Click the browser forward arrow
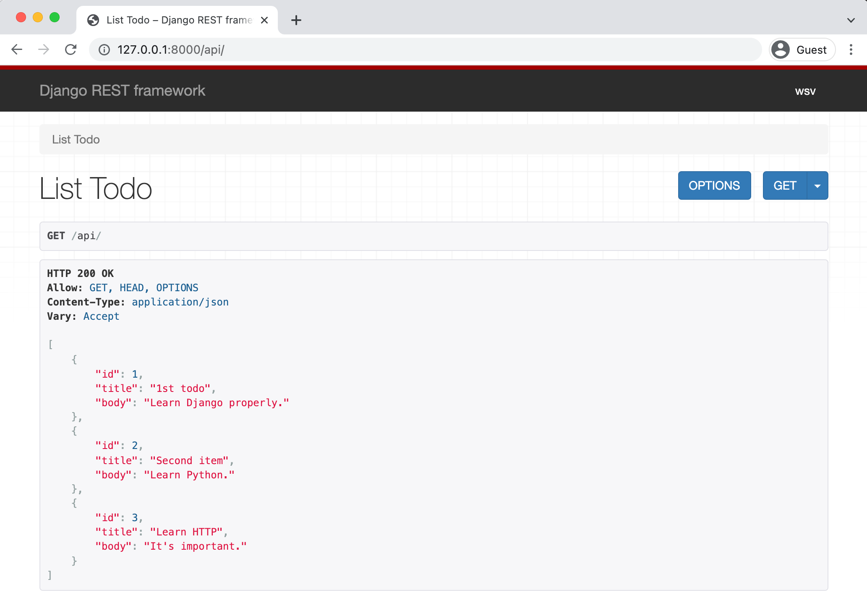This screenshot has height=616, width=867. (44, 50)
